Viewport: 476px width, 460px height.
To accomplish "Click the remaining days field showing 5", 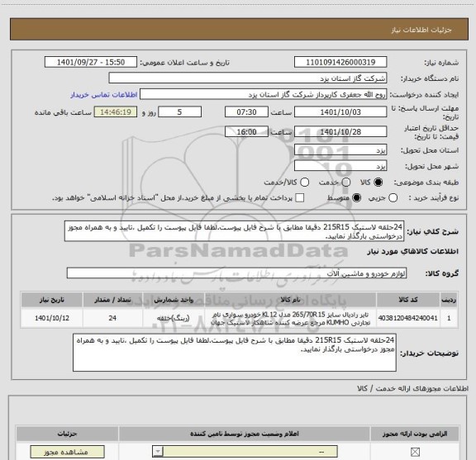I will coord(179,112).
